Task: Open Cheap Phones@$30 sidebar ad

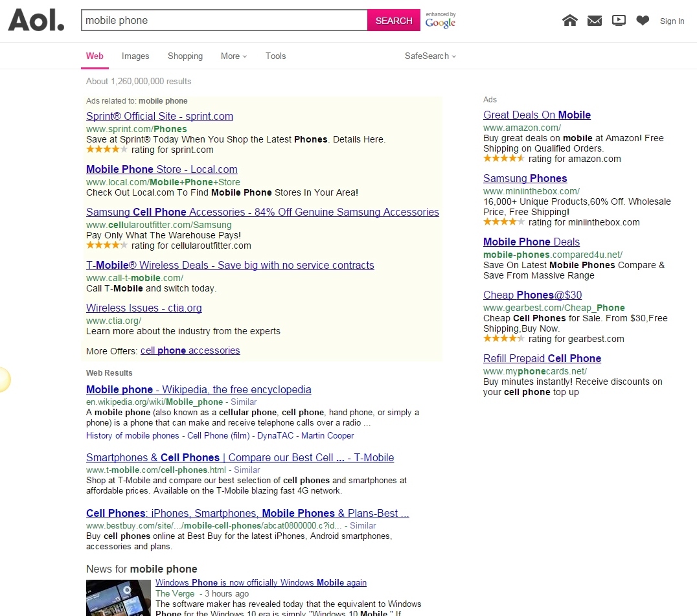Action: (x=532, y=295)
